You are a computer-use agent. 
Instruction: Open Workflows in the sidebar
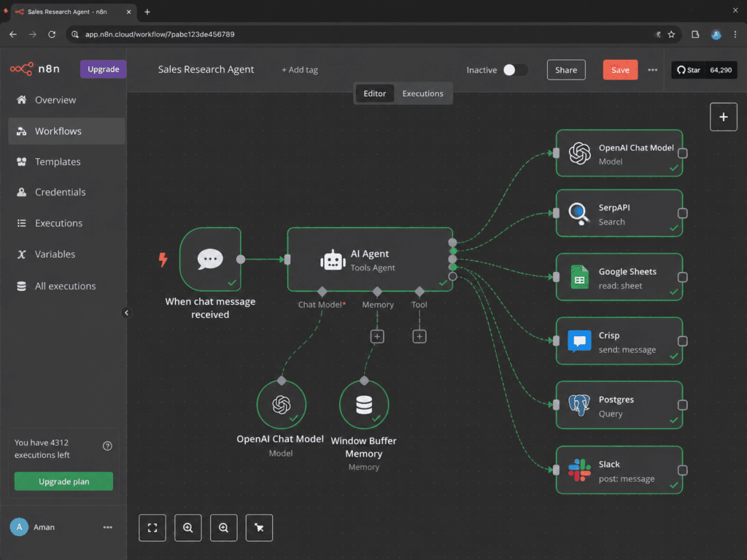(x=66, y=131)
